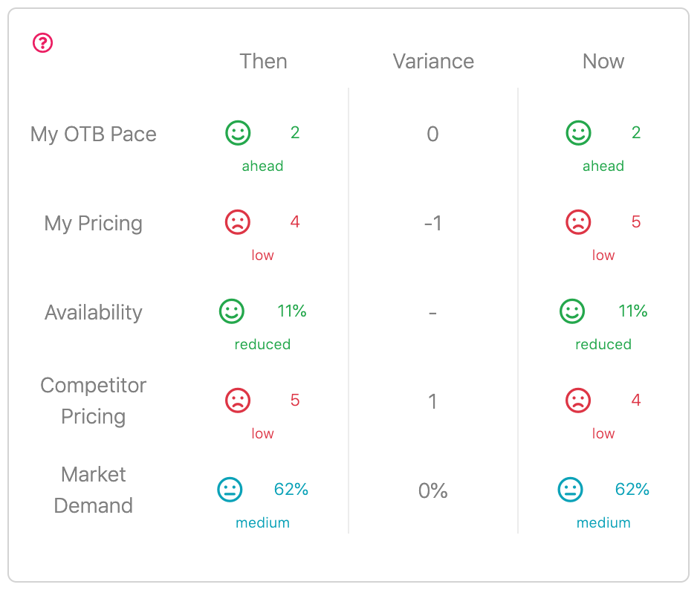Click the Availability row label
The width and height of the screenshot is (700, 593).
point(94,312)
